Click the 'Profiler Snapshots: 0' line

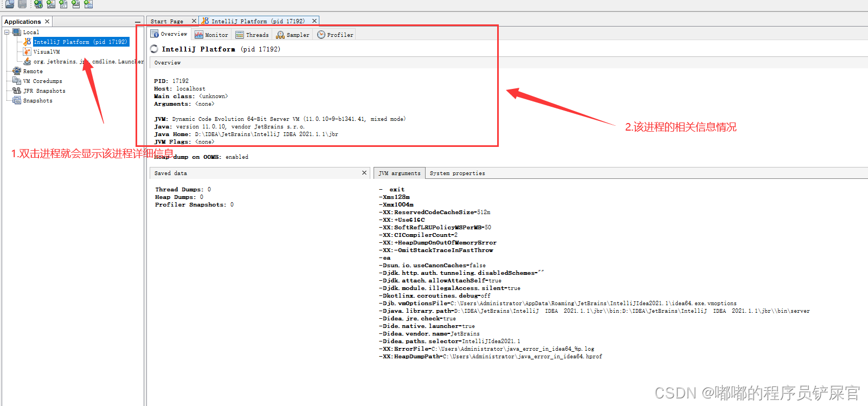click(x=195, y=205)
